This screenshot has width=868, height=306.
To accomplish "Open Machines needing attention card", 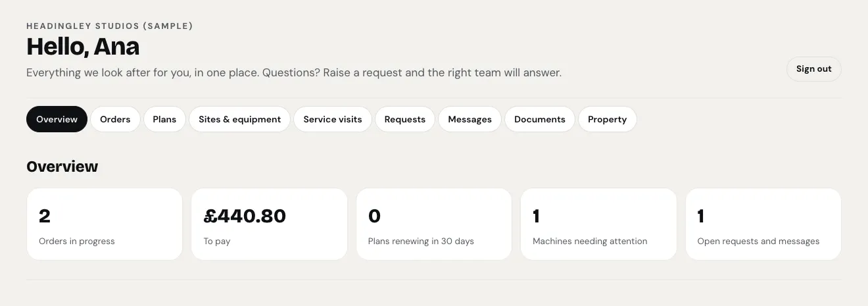I will pyautogui.click(x=598, y=224).
